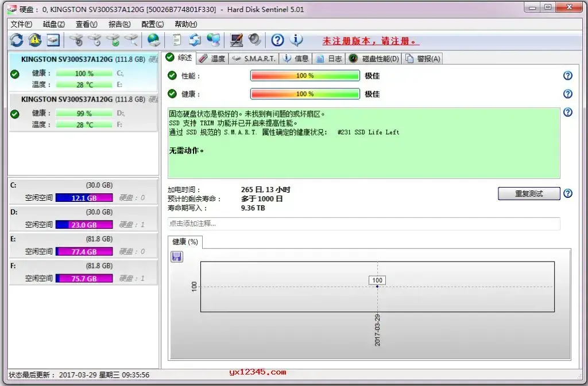
Task: Select first KINGSTON SV300S37A120G disk entry
Action: click(x=83, y=72)
